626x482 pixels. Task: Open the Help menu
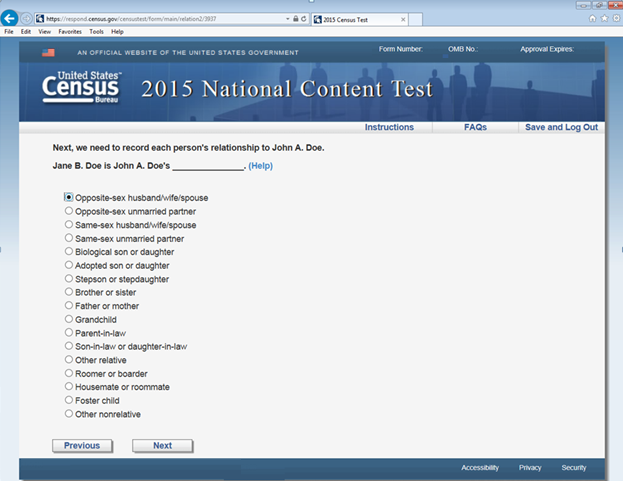117,32
